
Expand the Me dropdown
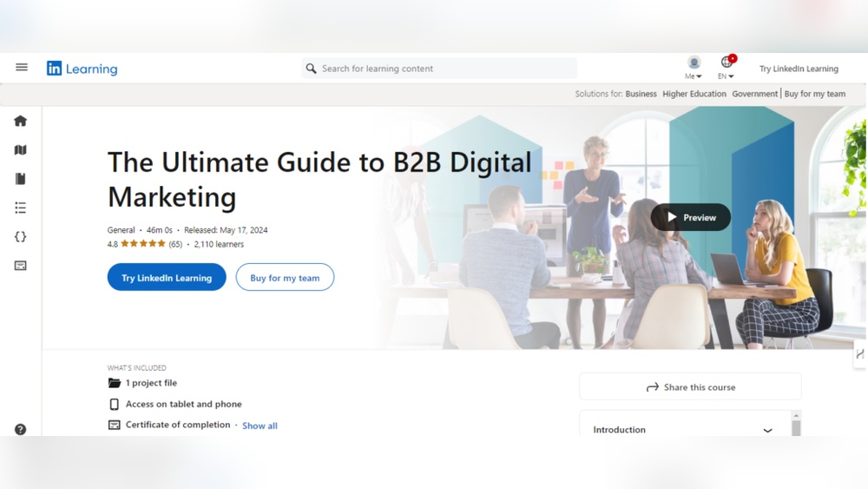(x=693, y=76)
